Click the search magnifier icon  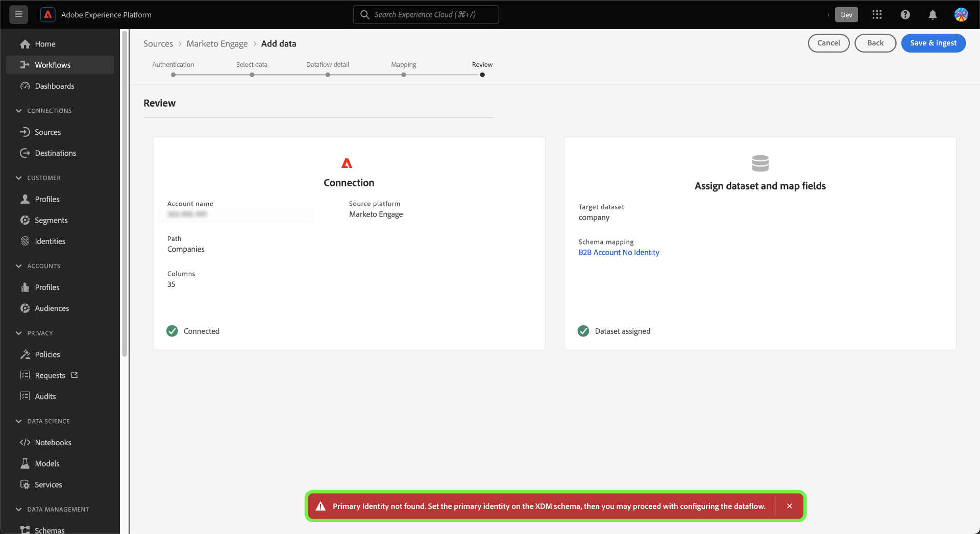(x=365, y=15)
